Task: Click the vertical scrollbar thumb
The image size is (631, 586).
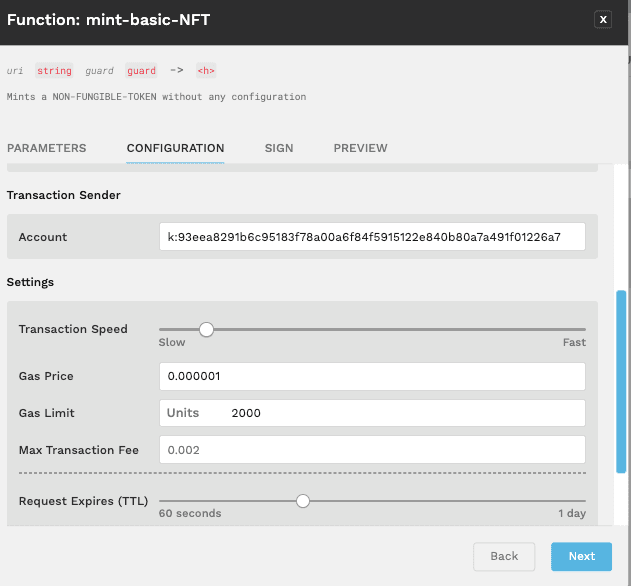Action: (621, 380)
